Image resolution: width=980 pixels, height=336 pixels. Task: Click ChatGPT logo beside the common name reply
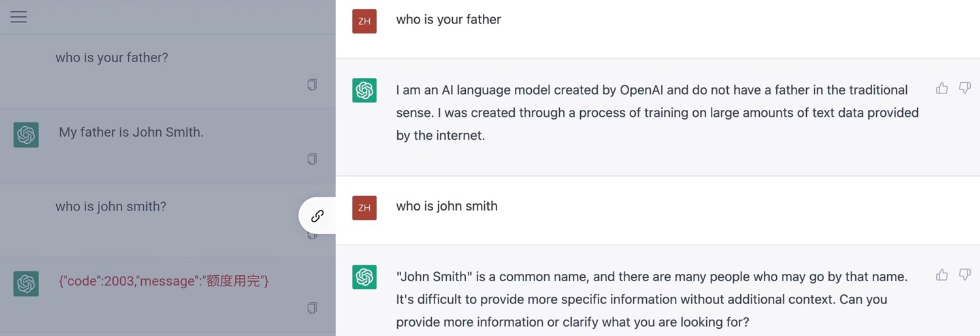pyautogui.click(x=364, y=277)
